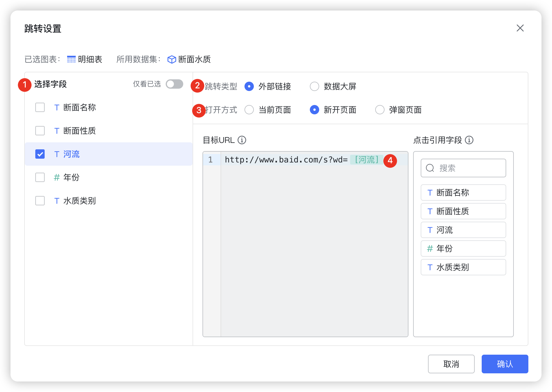Check the 断面性质 field checkbox
Image resolution: width=552 pixels, height=392 pixels.
coord(40,131)
